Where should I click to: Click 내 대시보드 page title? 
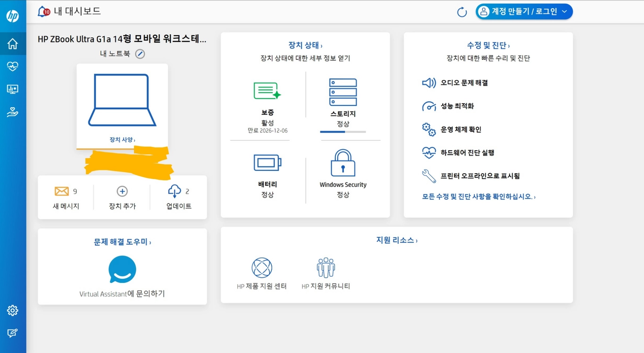click(77, 11)
